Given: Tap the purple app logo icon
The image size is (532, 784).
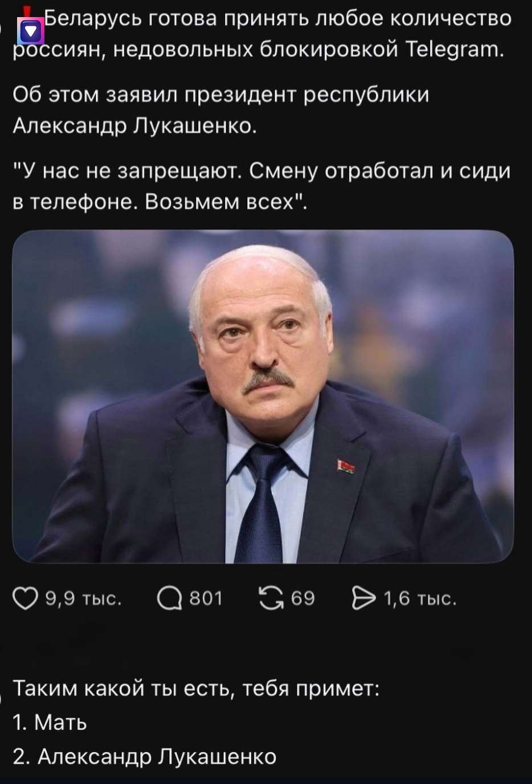Looking at the screenshot, I should [x=31, y=31].
